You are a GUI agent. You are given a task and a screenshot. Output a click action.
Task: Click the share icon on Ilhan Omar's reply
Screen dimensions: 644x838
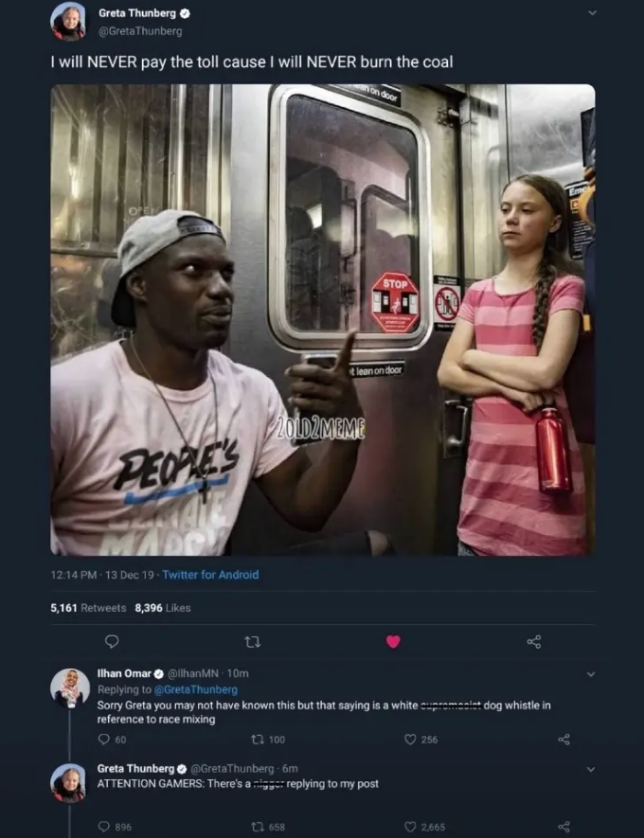coord(563,740)
